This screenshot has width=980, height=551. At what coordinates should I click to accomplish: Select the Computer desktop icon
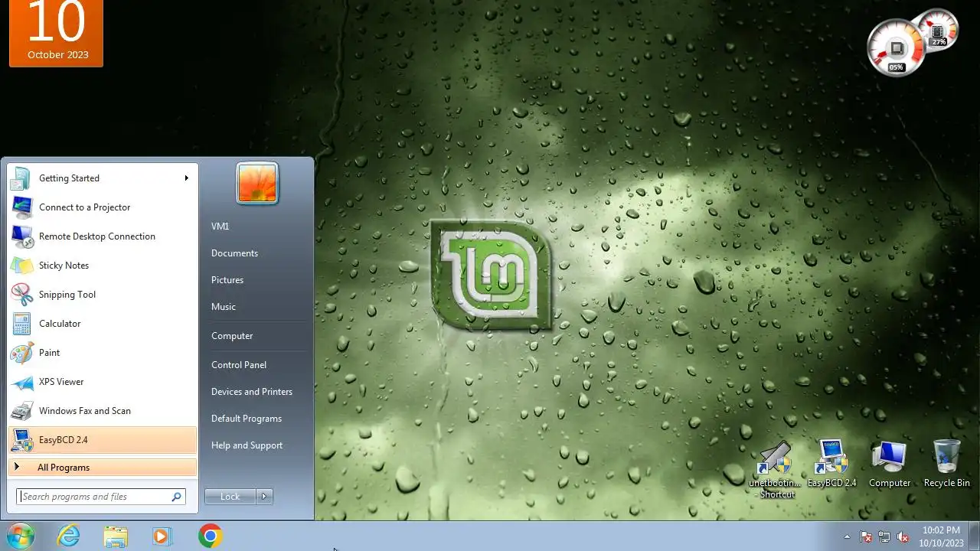pyautogui.click(x=890, y=464)
